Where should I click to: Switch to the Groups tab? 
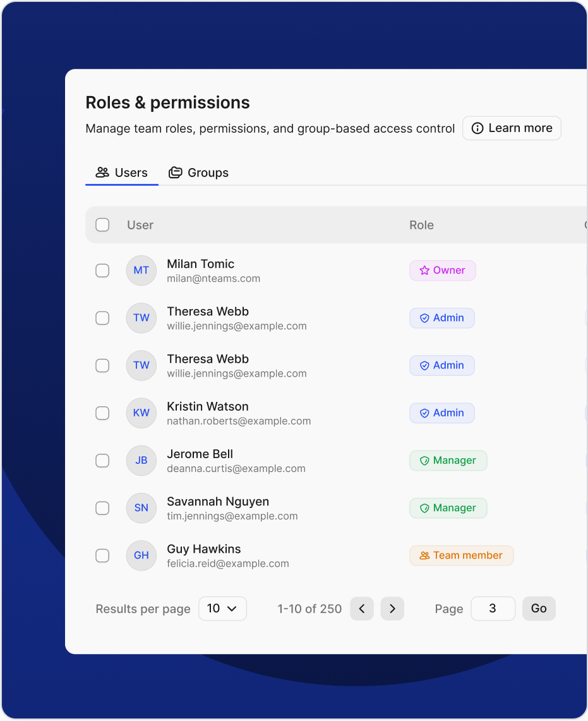[198, 173]
